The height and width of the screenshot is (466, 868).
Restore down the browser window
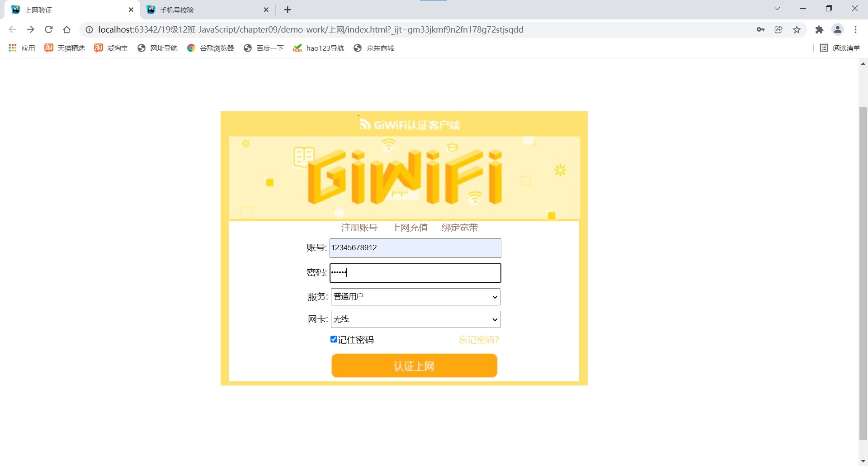click(x=829, y=9)
